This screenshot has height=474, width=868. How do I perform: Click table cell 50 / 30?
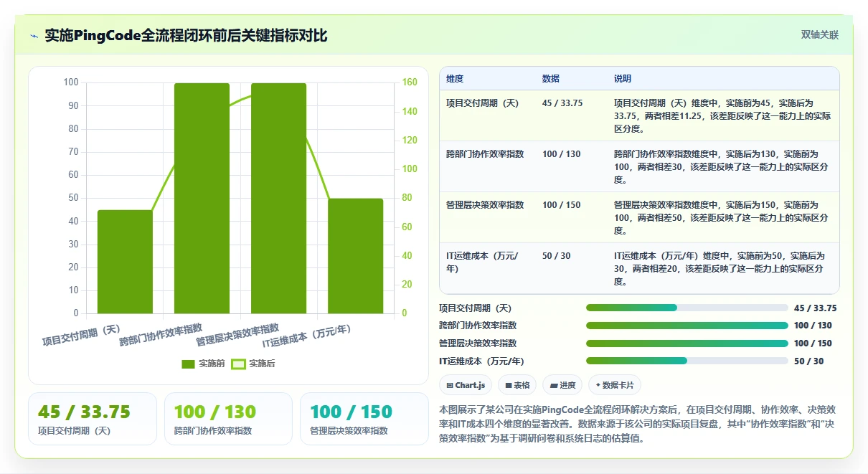(x=557, y=256)
